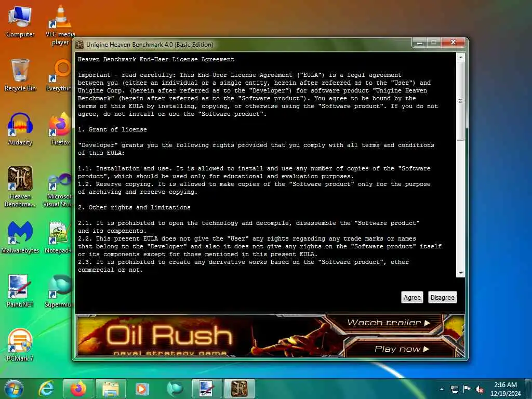Show hidden system tray icons
This screenshot has height=399, width=532.
click(x=442, y=389)
